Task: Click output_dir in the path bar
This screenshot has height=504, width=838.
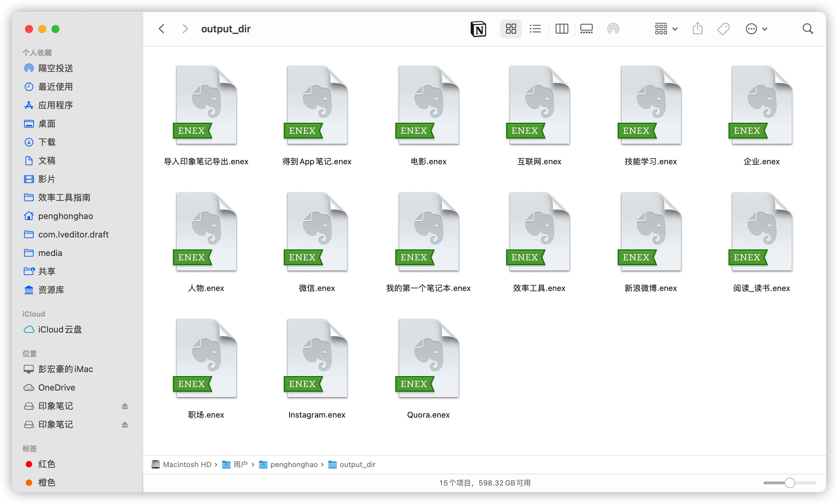Action: tap(352, 464)
